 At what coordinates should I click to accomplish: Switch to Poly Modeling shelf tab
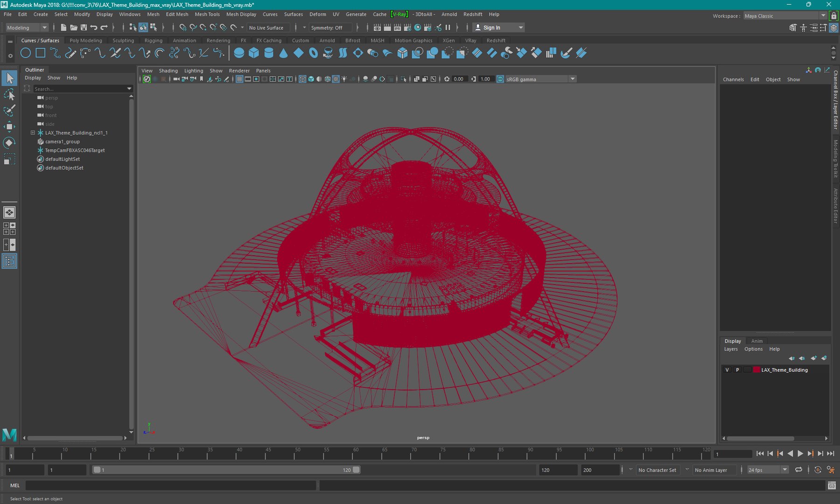(86, 41)
